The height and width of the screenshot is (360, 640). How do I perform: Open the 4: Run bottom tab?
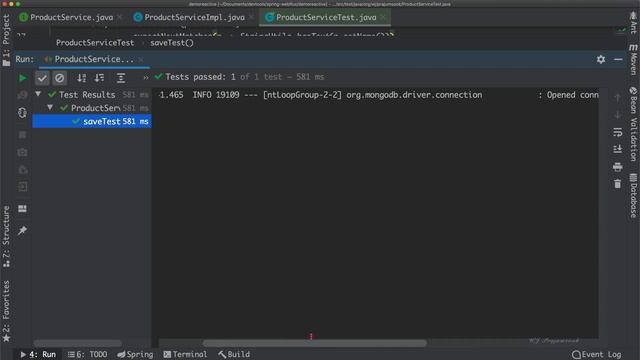[38, 354]
